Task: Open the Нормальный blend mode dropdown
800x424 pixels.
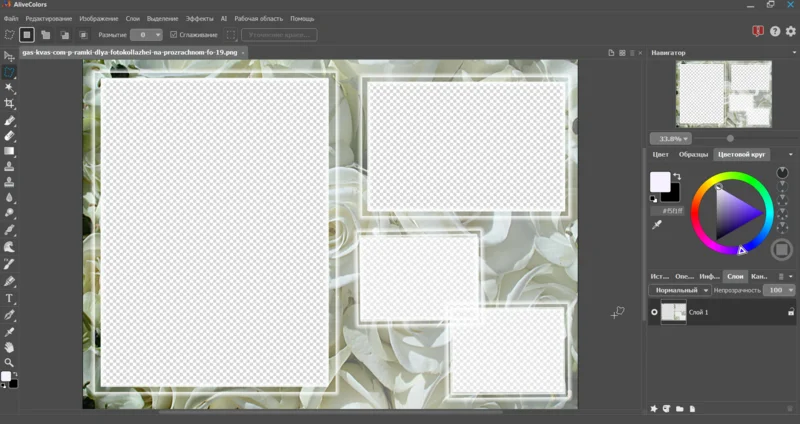Action: click(x=680, y=290)
